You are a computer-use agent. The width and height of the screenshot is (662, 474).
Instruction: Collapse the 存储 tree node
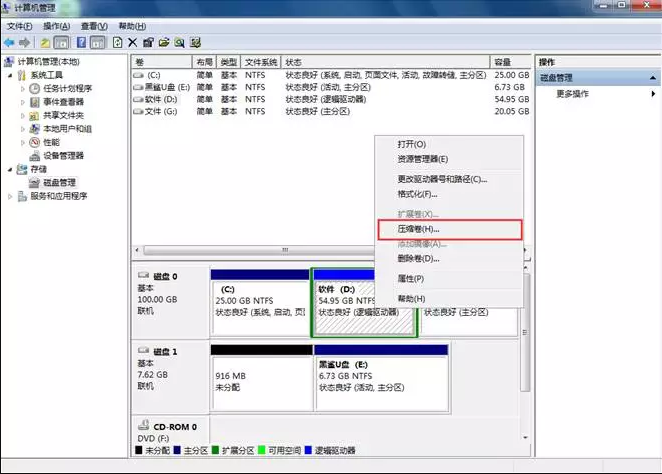click(10, 170)
